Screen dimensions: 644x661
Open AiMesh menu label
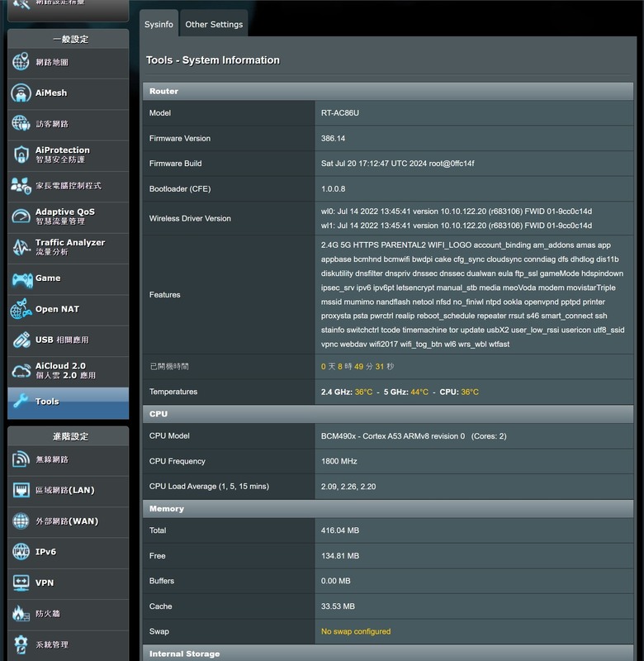51,93
